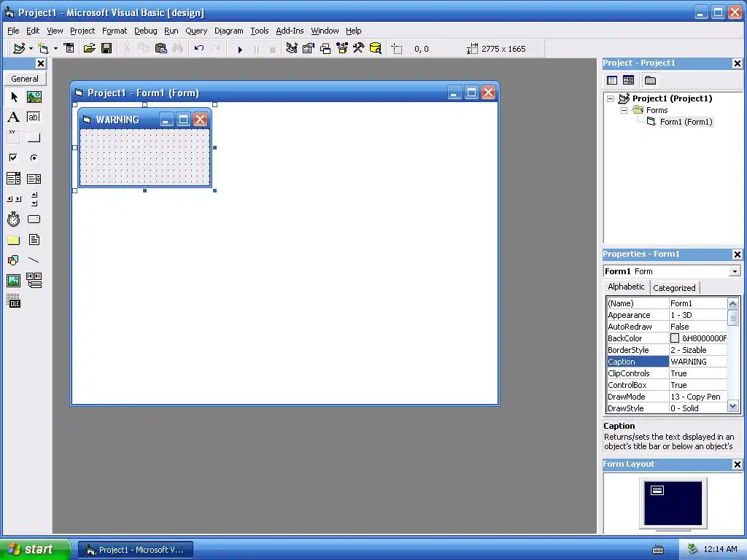Open the Form1 object combo box
This screenshot has width=747, height=560.
(672, 271)
